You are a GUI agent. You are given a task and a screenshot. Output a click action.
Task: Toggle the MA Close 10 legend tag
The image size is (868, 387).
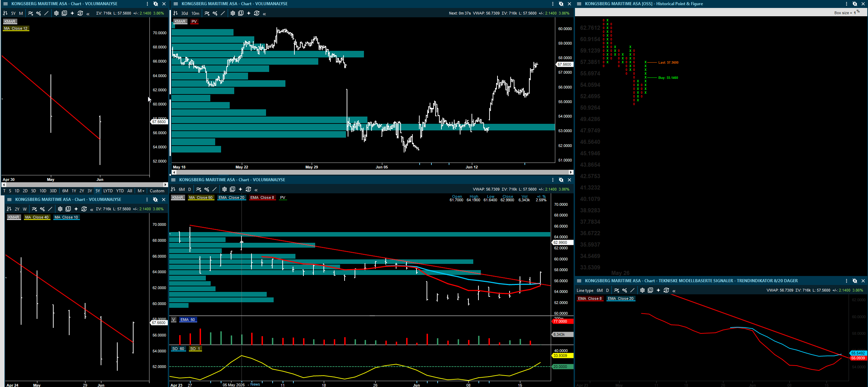[66, 217]
